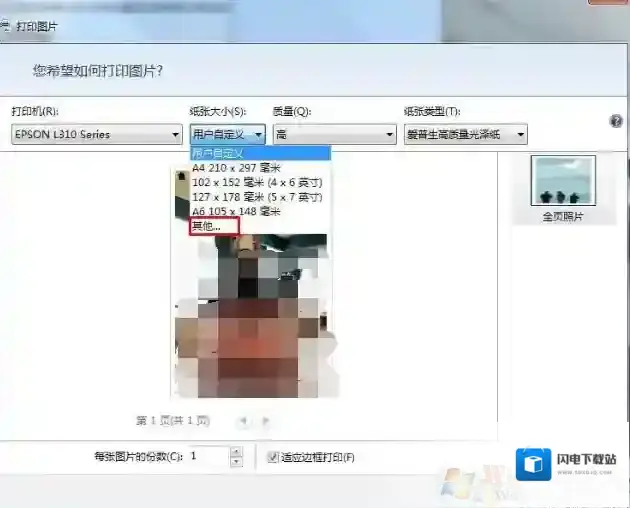Screen dimensions: 630x508
Task: Select the 全页照片 layout thumbnail
Action: (x=562, y=181)
